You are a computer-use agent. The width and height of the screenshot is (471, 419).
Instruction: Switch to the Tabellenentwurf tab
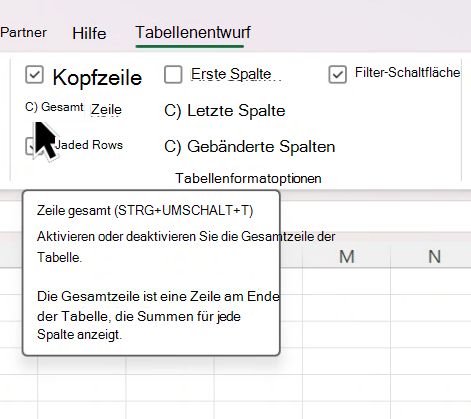click(193, 33)
